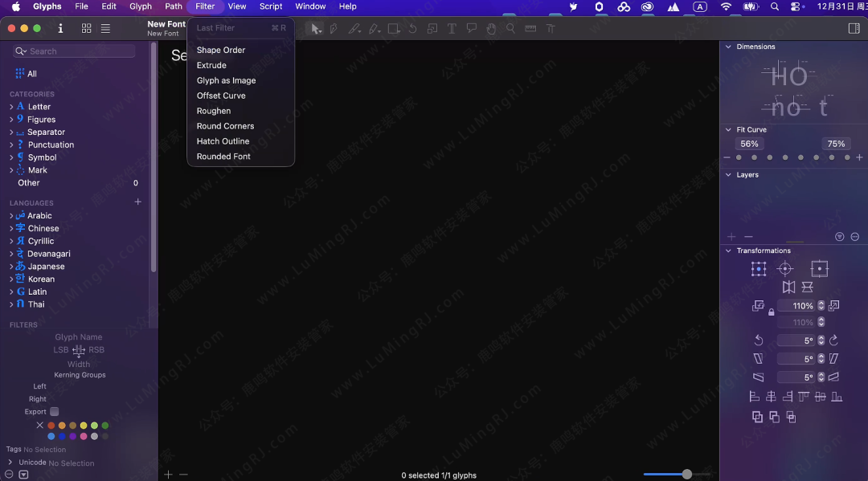The width and height of the screenshot is (868, 481).
Task: Pick the red color label
Action: click(x=51, y=426)
